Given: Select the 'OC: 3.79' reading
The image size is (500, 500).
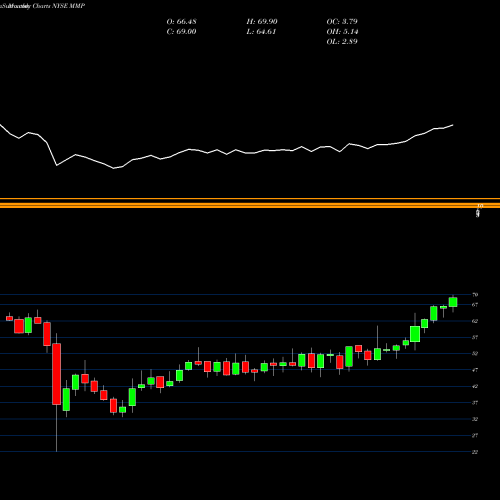Looking at the screenshot, I should (342, 22).
